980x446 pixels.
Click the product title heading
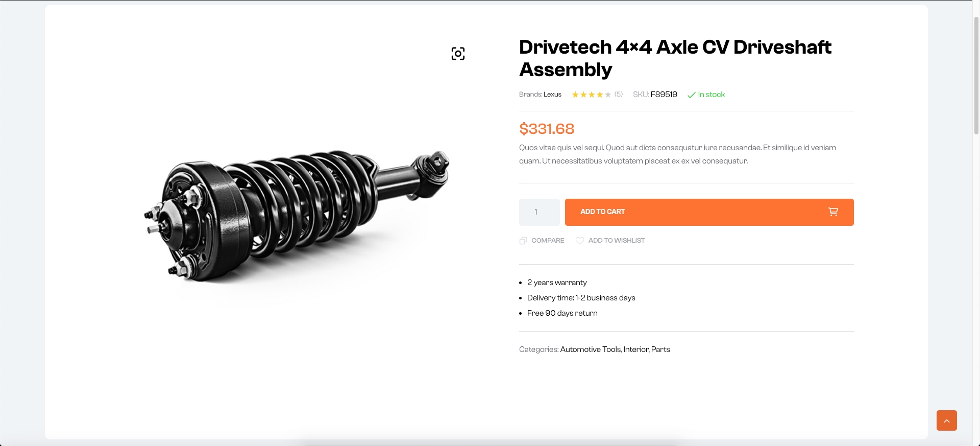(x=675, y=58)
